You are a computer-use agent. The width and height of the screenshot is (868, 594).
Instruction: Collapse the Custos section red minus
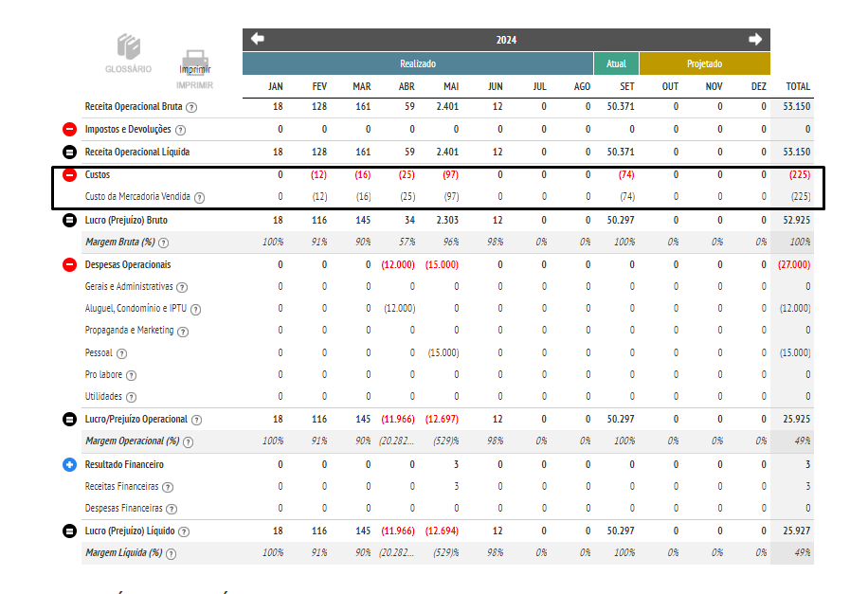69,175
